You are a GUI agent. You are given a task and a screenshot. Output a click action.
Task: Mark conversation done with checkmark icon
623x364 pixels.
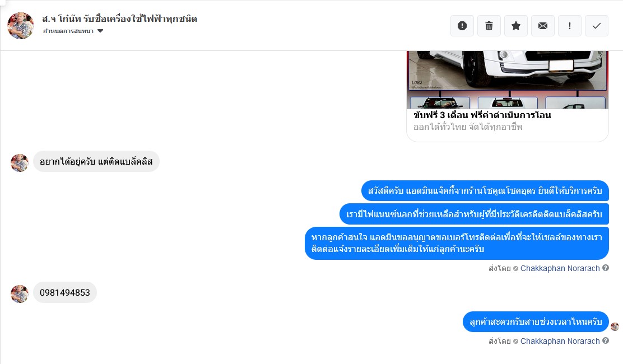[596, 26]
